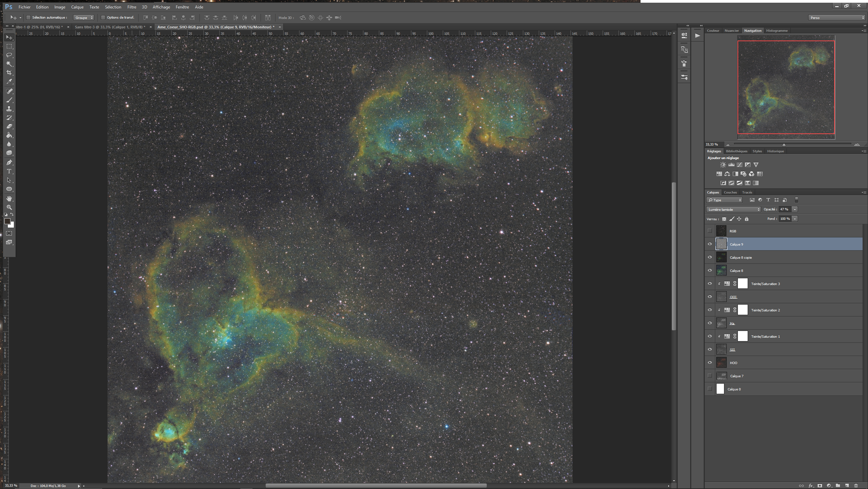Show the Calque 7 layer
The image size is (868, 489).
coord(710,376)
